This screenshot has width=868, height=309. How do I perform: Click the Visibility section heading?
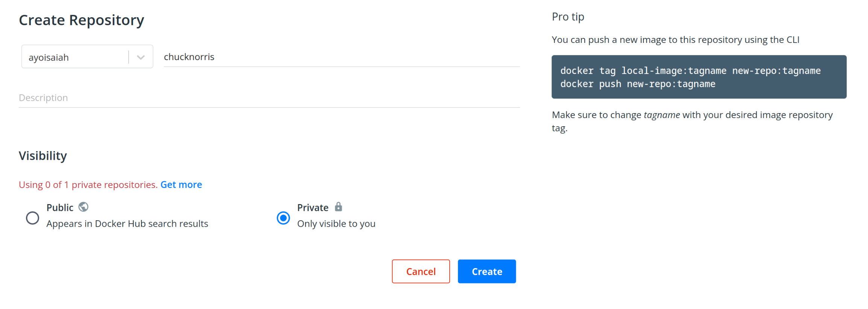click(x=43, y=156)
